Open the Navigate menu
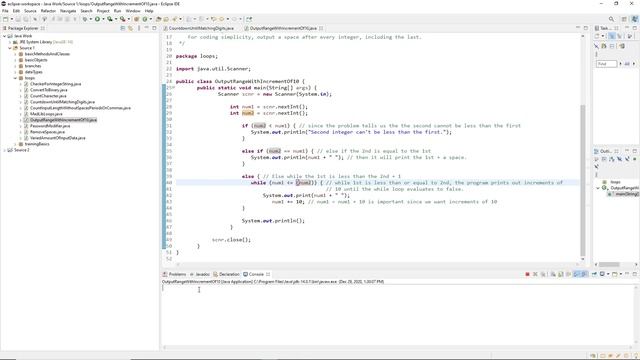 point(68,11)
